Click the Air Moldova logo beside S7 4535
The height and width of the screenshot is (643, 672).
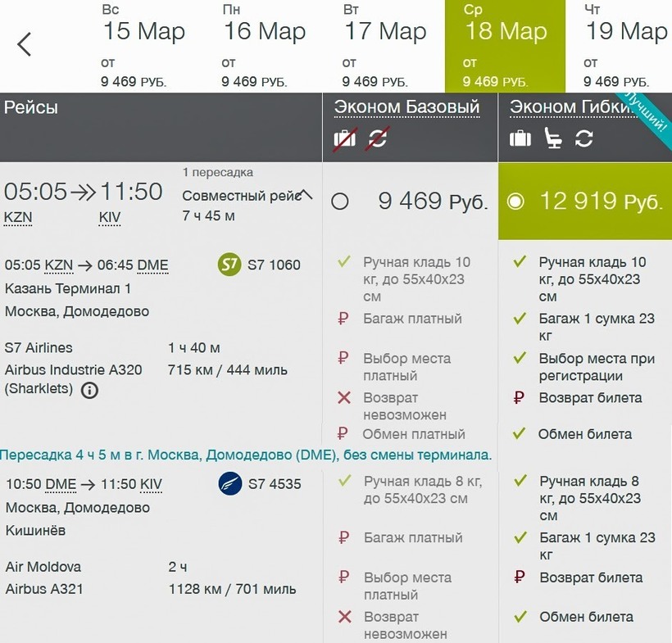tap(229, 484)
